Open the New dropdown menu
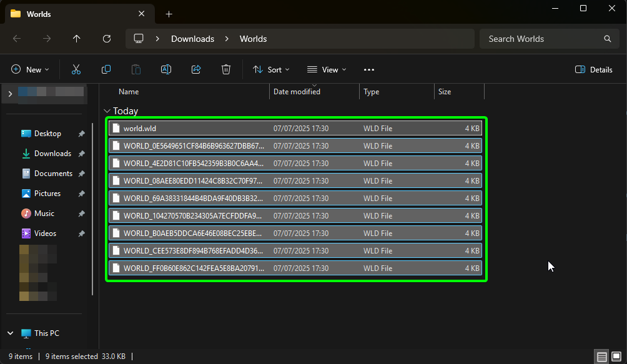 [x=30, y=69]
